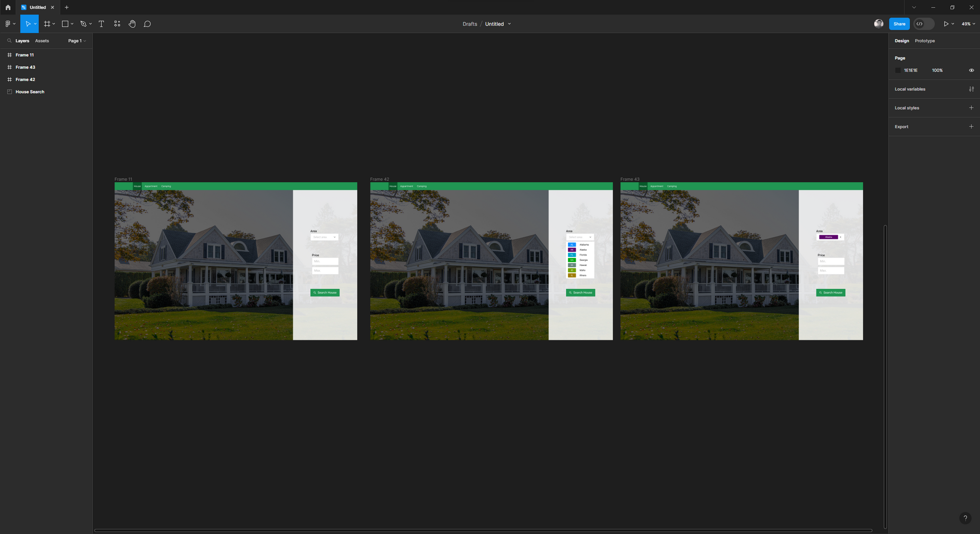Image resolution: width=980 pixels, height=534 pixels.
Task: Open Local variables settings icon
Action: tap(971, 89)
